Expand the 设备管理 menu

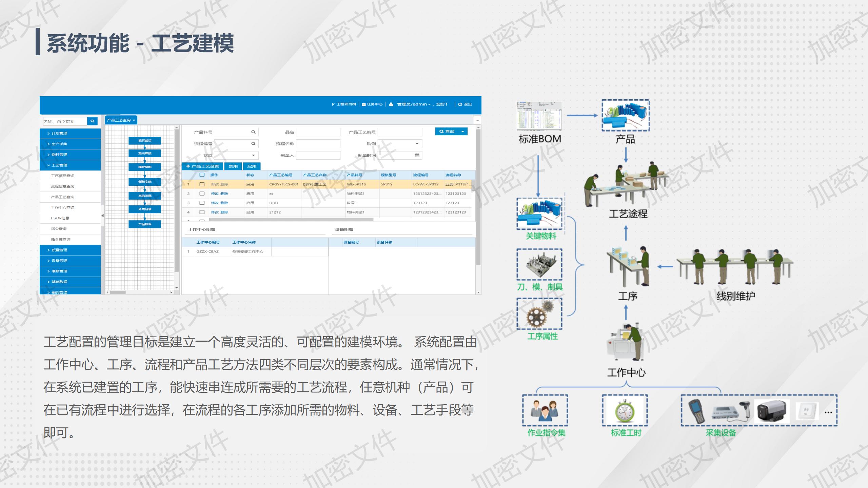tap(70, 261)
